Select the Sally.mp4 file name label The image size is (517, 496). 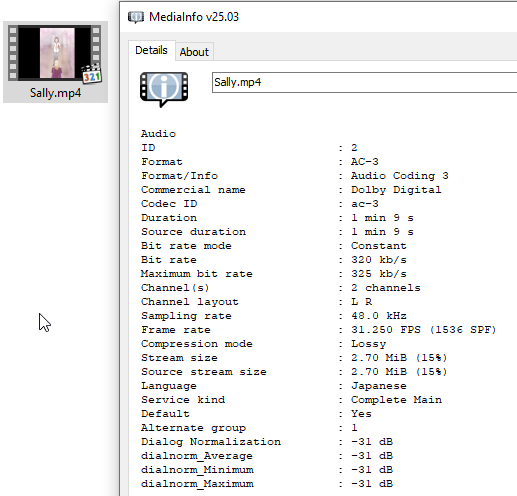[55, 93]
